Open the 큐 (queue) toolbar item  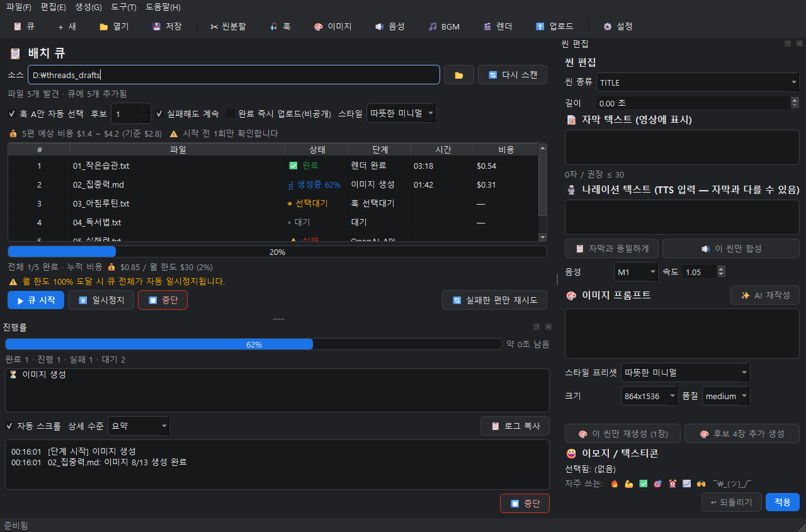[24, 26]
